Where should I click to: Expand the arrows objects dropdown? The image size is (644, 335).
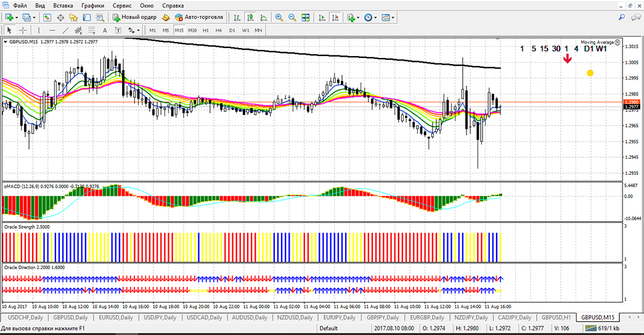click(138, 30)
